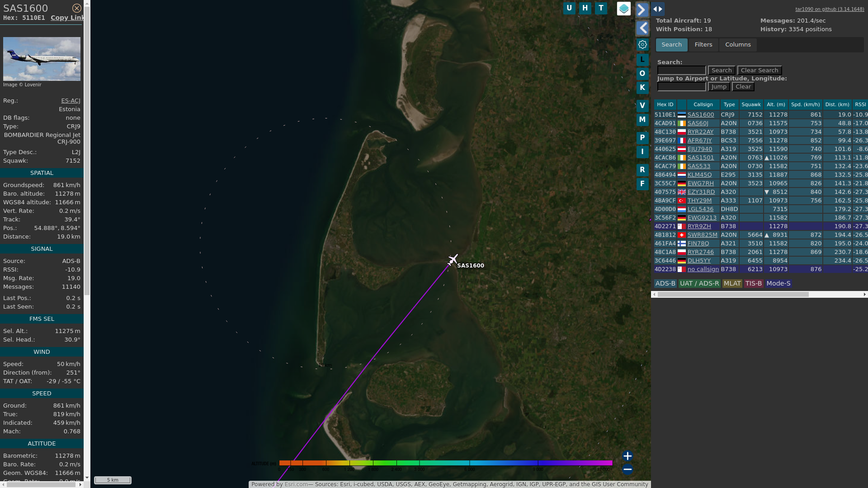
Task: Click the Jump button
Action: click(x=719, y=87)
